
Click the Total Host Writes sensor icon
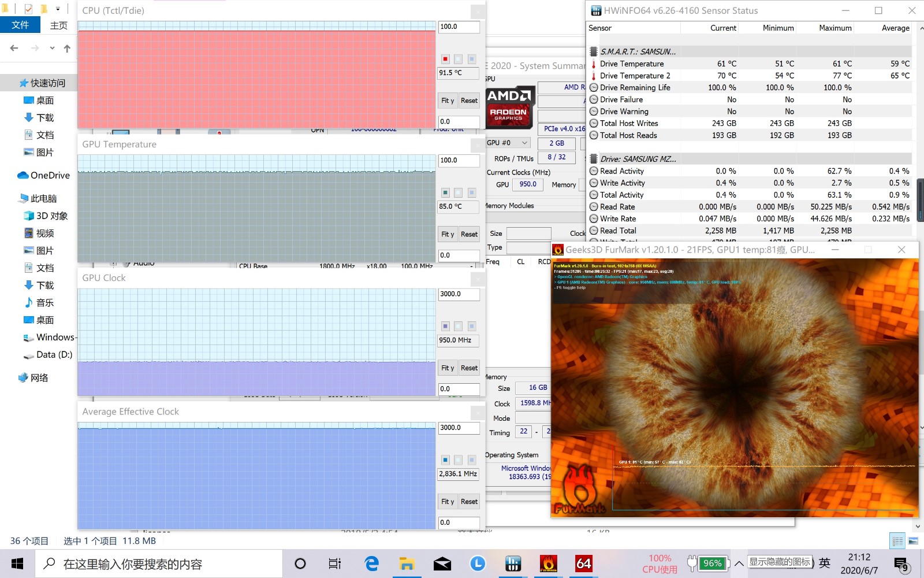(x=594, y=123)
